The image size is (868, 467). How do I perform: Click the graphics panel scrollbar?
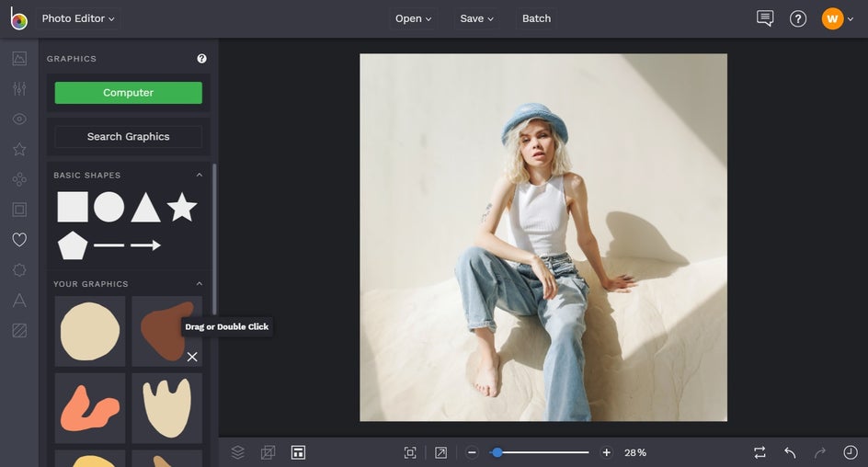214,239
